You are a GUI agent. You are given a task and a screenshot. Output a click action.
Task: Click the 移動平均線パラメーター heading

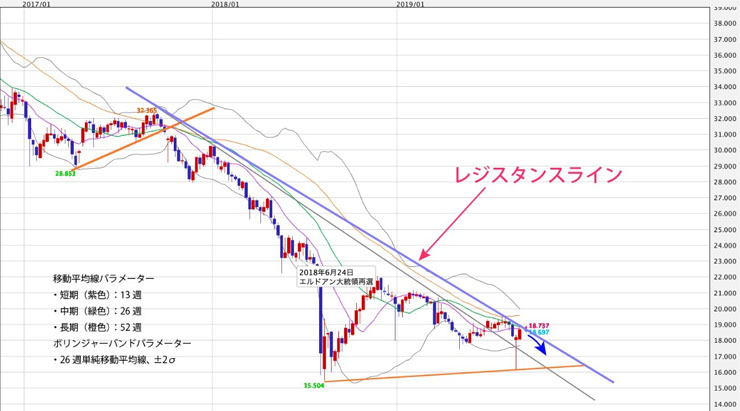point(103,279)
